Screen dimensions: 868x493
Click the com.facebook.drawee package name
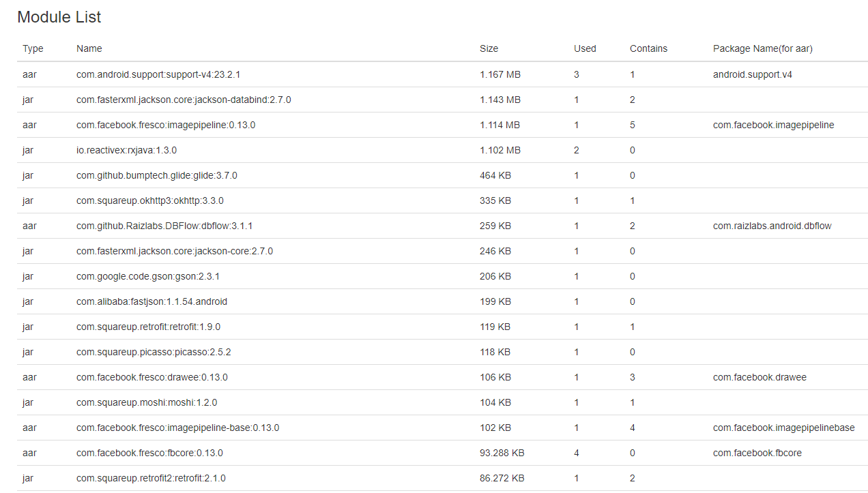(759, 377)
